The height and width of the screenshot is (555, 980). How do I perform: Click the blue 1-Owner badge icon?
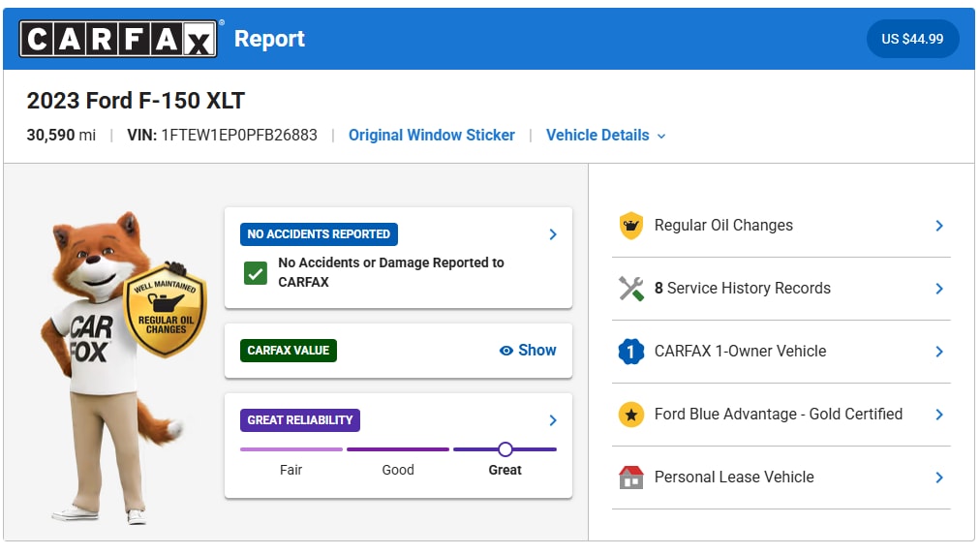pos(630,352)
